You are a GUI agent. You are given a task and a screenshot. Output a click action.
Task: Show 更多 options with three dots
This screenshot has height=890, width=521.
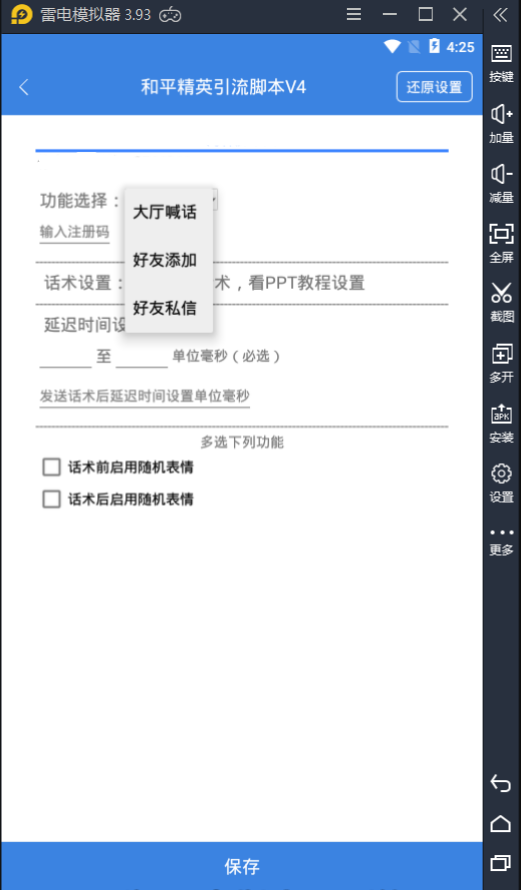[x=501, y=542]
